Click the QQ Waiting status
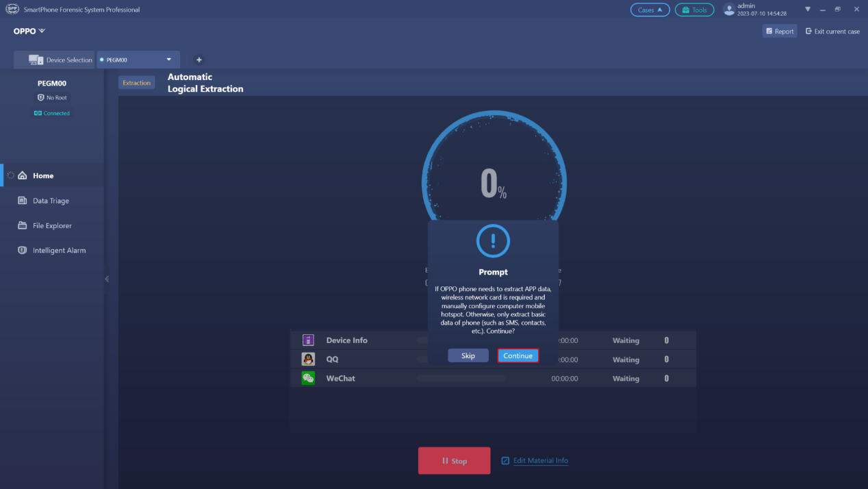The height and width of the screenshot is (489, 868). tap(626, 360)
